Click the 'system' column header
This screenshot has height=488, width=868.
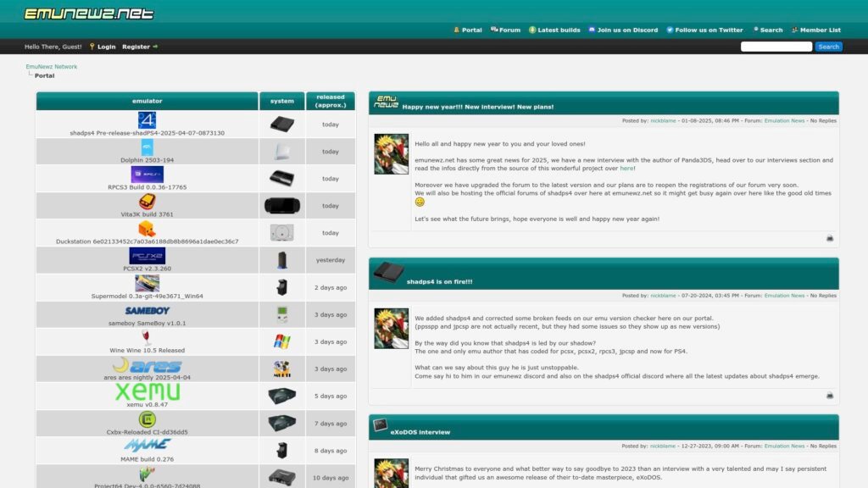[281, 102]
